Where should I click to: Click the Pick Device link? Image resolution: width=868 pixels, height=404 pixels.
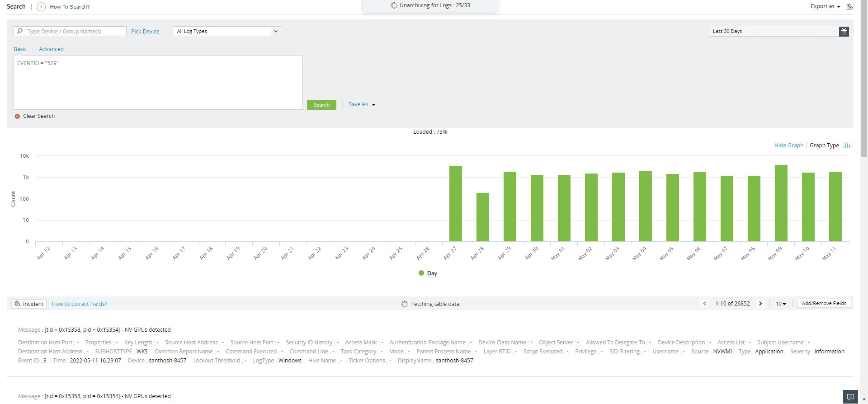click(145, 31)
